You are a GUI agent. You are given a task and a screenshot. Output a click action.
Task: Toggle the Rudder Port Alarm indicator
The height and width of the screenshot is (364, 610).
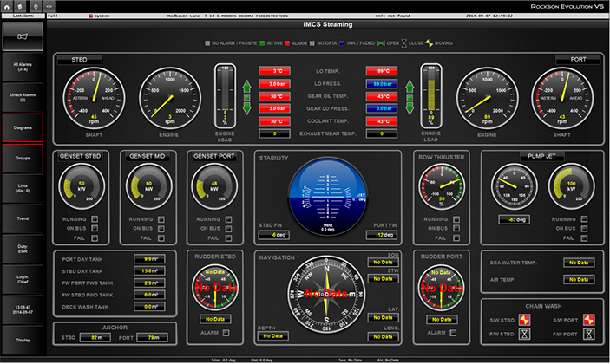(454, 332)
